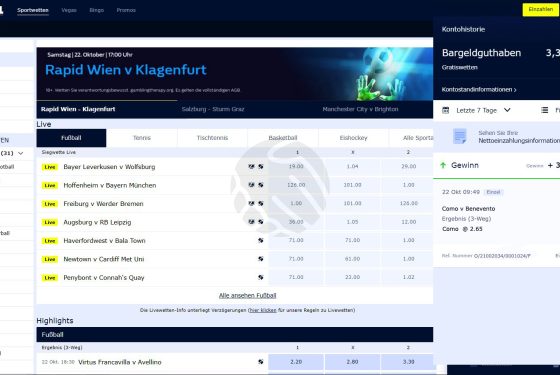The image size is (560, 375).
Task: Open the Alle ansehen Fußball link
Action: [x=248, y=295]
